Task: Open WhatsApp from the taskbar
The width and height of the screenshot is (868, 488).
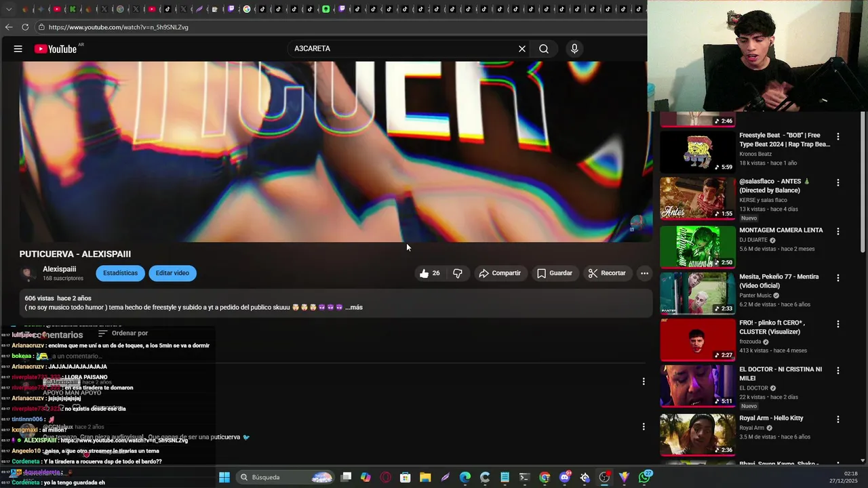Action: point(644,477)
